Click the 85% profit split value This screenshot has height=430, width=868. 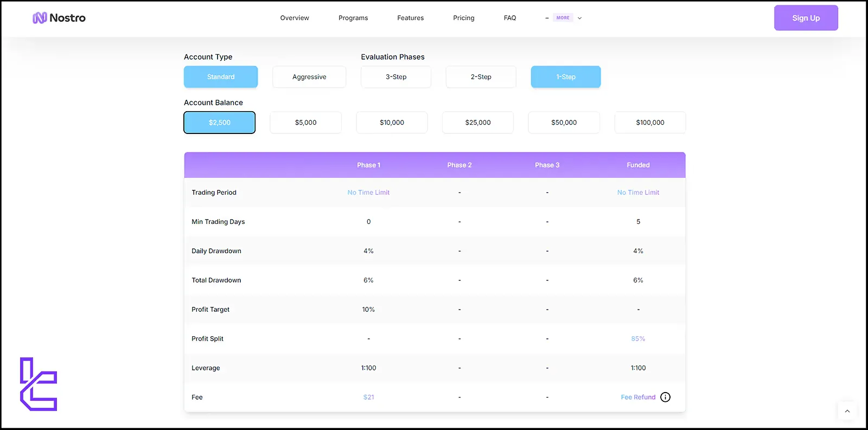coord(638,339)
